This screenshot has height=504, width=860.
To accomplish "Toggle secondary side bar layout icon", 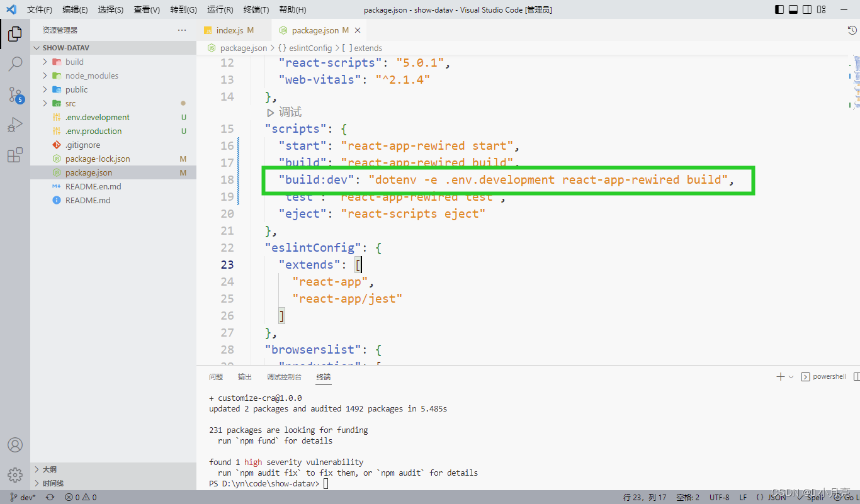I will (807, 9).
